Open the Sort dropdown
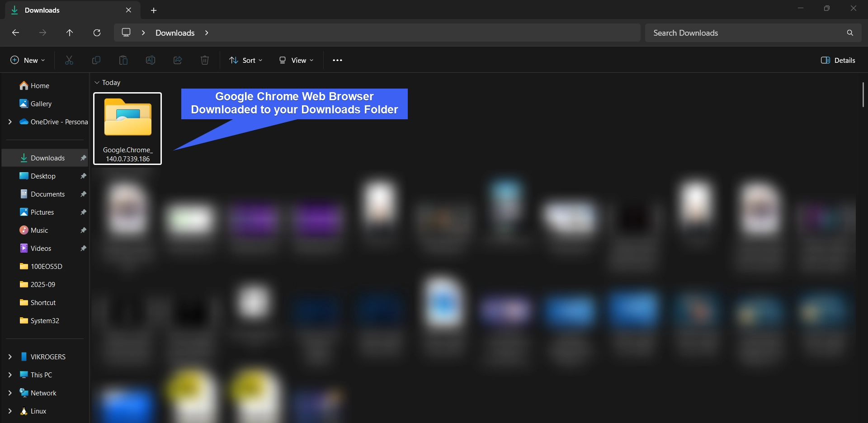 point(245,60)
